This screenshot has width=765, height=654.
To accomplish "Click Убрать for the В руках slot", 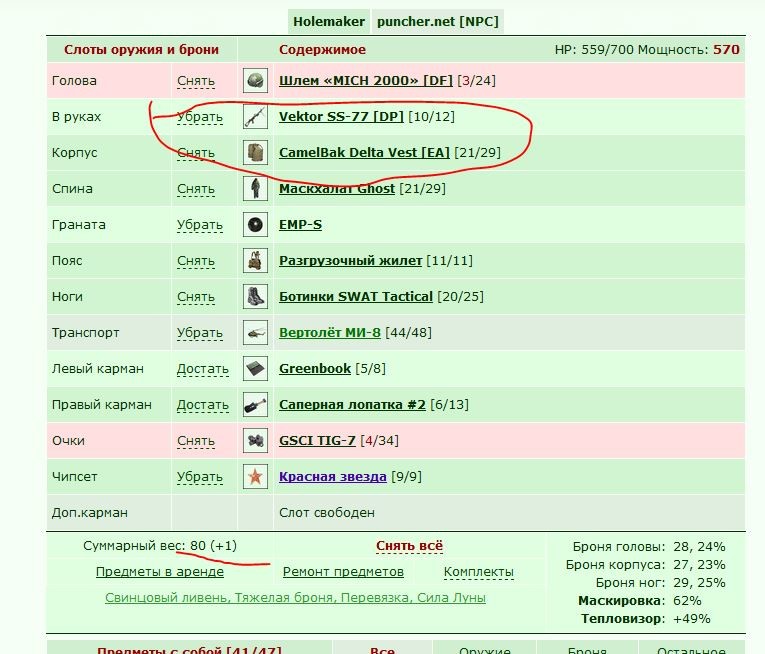I will pos(200,117).
